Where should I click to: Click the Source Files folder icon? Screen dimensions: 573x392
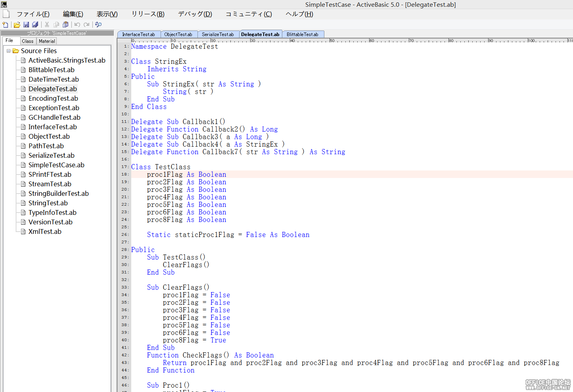16,51
